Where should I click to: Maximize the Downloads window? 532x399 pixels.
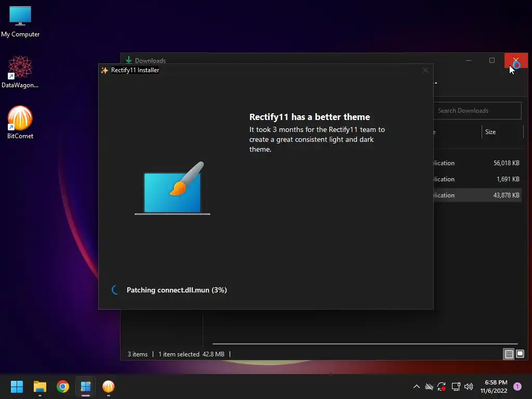tap(492, 60)
